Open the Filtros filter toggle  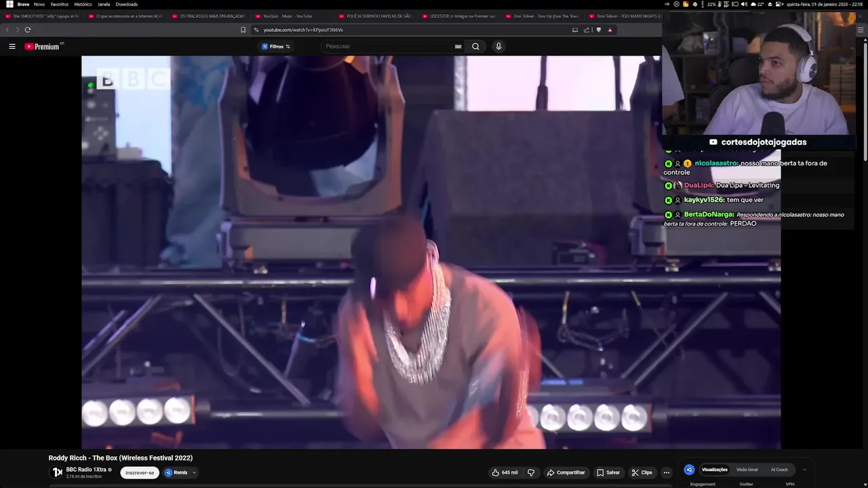click(275, 46)
